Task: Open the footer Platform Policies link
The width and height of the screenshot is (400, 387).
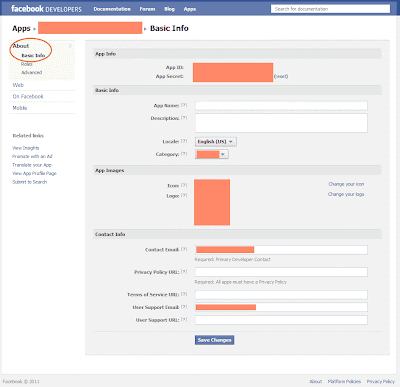Action: pos(344,381)
